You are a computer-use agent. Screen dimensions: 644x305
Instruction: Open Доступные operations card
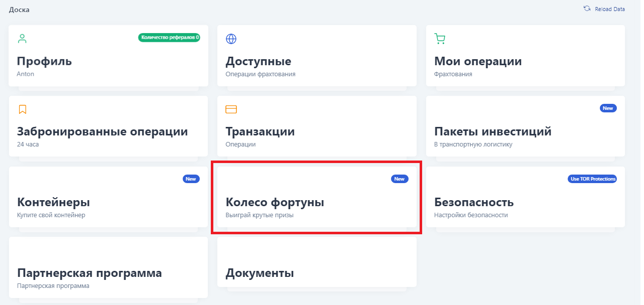coord(317,56)
